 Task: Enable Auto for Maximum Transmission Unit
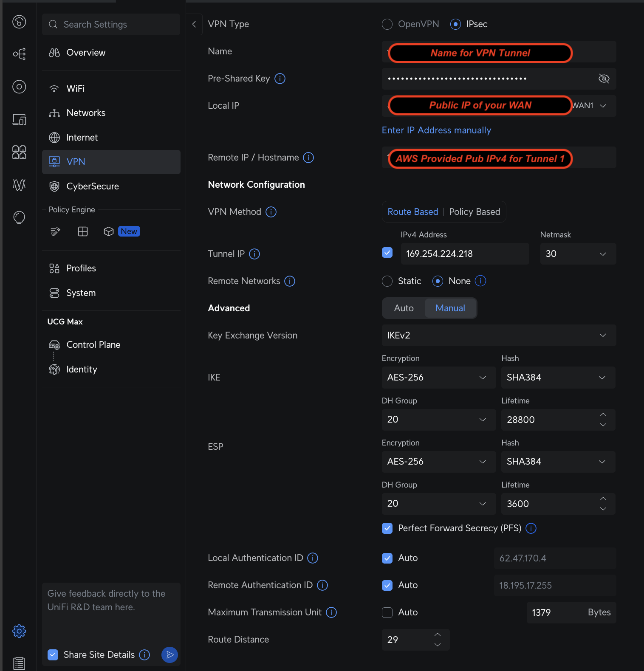pos(387,612)
